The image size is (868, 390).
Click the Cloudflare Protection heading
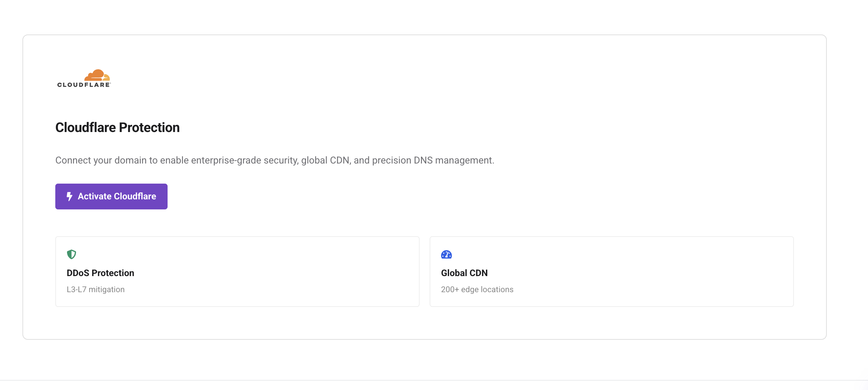(117, 127)
